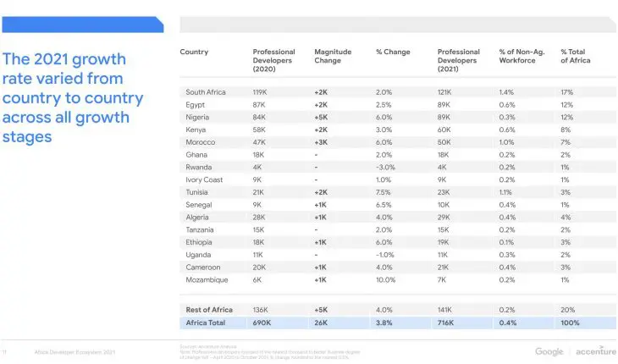Click the blue bar above the slide title
618x364 pixels.
(82, 24)
